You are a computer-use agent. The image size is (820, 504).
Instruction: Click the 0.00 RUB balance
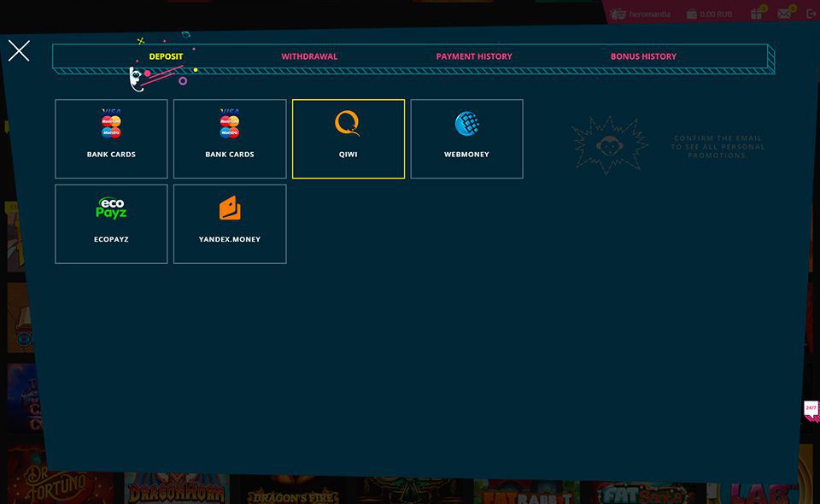[709, 15]
